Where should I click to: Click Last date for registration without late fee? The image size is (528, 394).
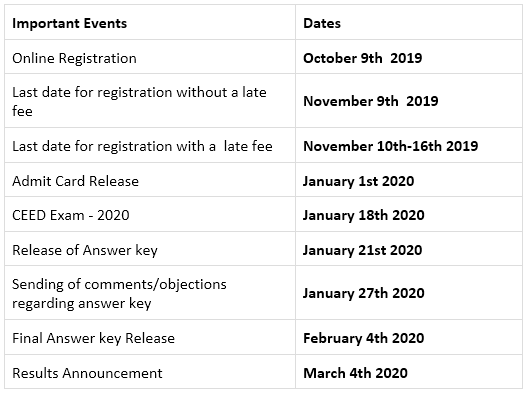pos(139,101)
